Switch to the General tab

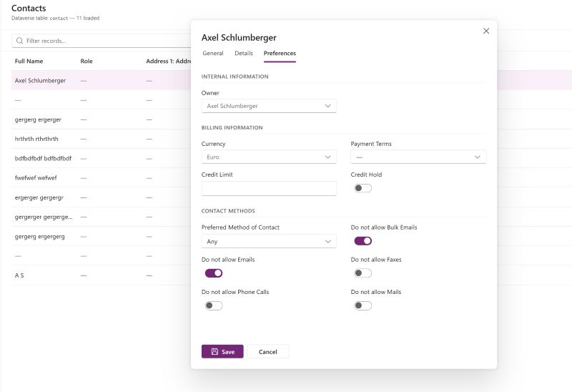click(x=213, y=53)
